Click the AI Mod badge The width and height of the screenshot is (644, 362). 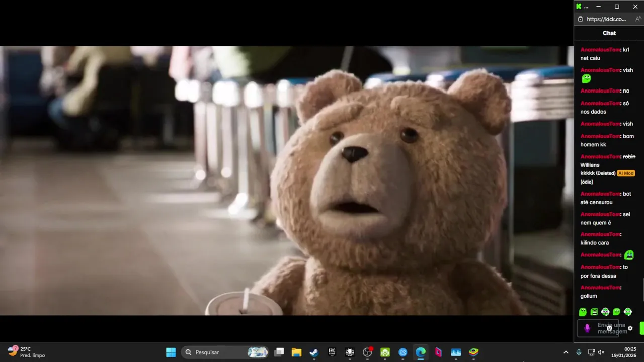[626, 173]
